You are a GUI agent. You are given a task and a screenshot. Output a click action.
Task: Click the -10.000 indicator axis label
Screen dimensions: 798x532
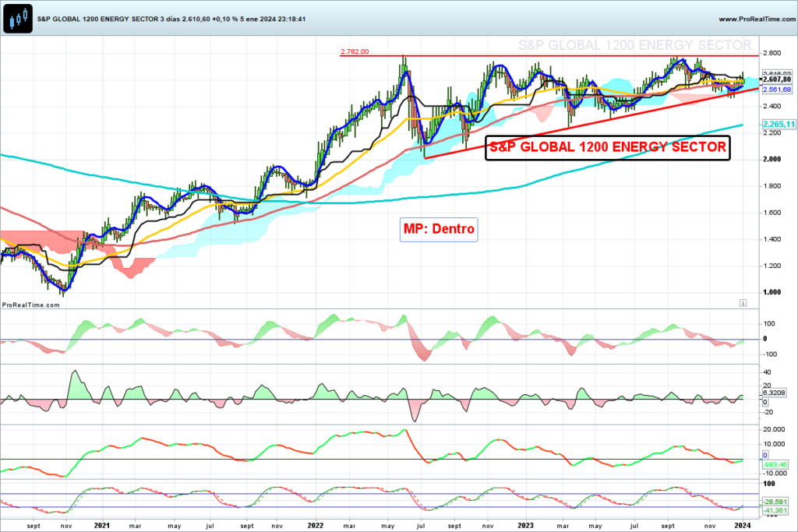pos(774,473)
